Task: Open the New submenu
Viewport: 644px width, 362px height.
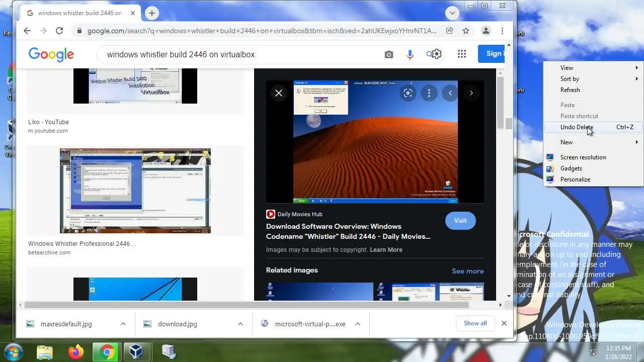Action: click(593, 142)
